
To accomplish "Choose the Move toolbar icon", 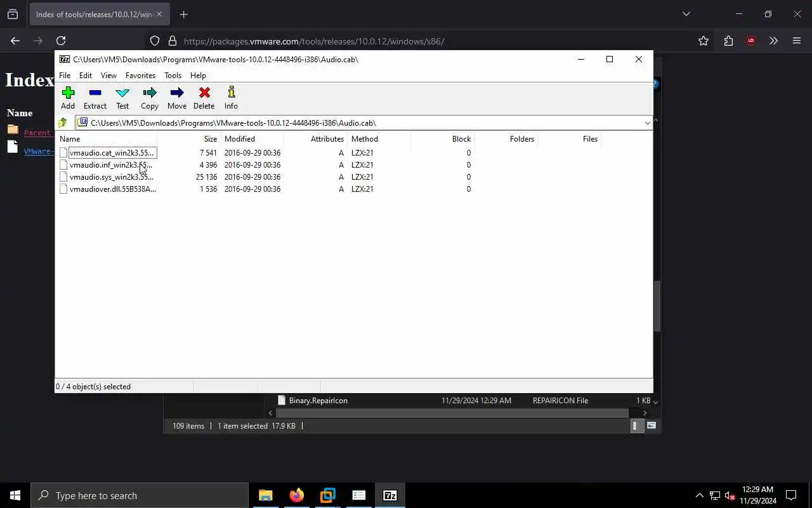I will [x=177, y=98].
